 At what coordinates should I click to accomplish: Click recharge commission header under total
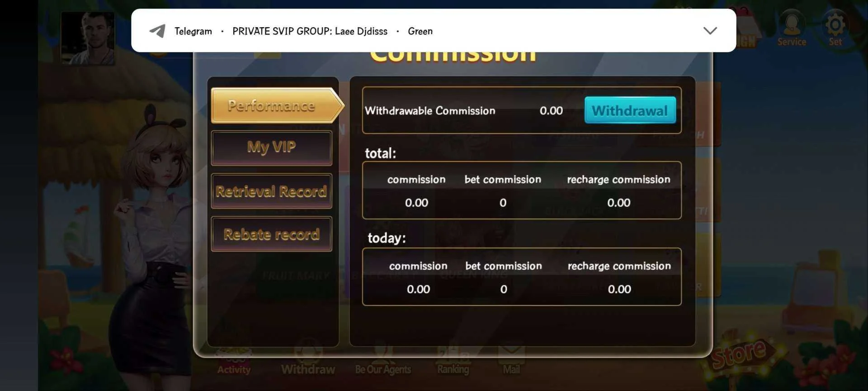coord(618,180)
